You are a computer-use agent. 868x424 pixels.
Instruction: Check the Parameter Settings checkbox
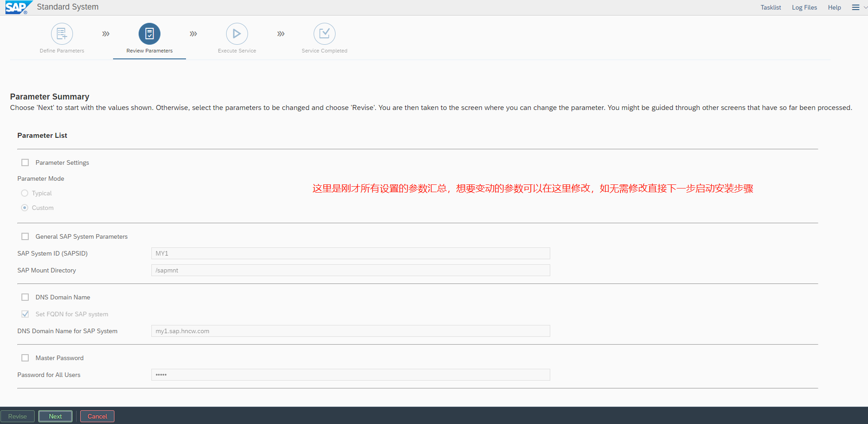pos(25,162)
